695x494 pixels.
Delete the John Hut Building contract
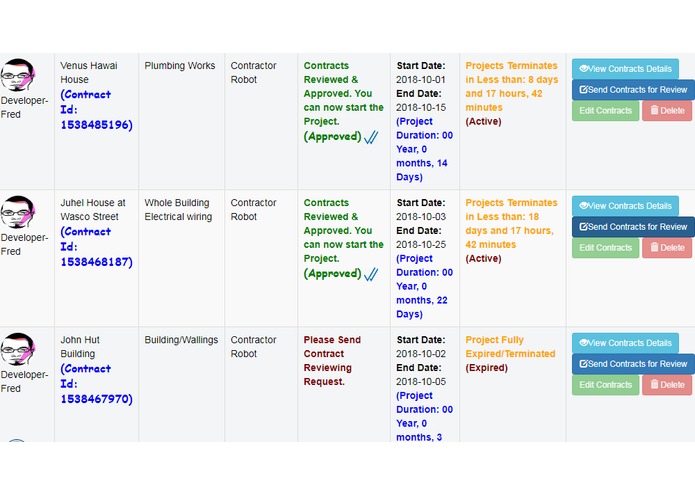pos(667,385)
